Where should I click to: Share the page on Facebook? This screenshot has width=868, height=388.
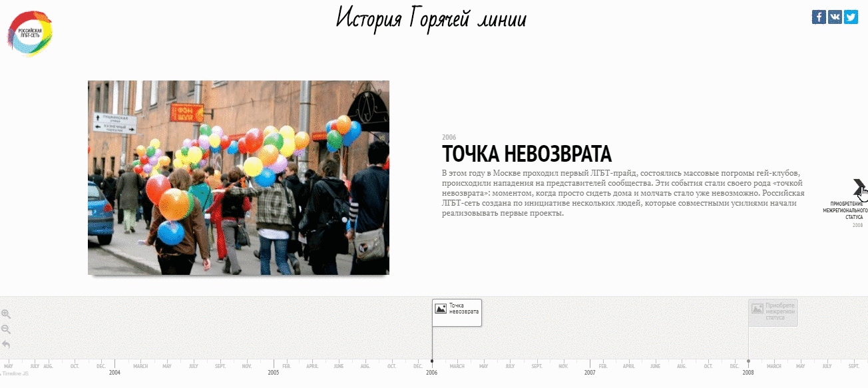tap(819, 17)
